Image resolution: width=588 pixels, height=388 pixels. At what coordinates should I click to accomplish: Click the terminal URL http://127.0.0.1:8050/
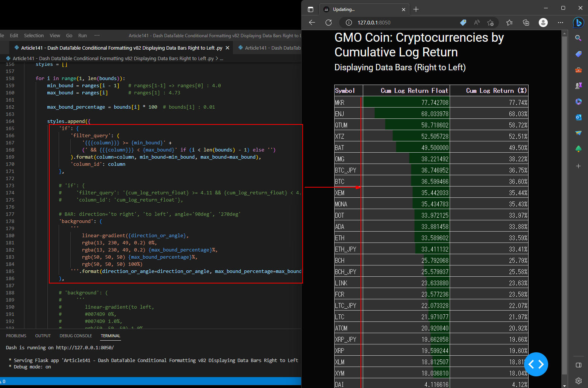click(x=85, y=347)
